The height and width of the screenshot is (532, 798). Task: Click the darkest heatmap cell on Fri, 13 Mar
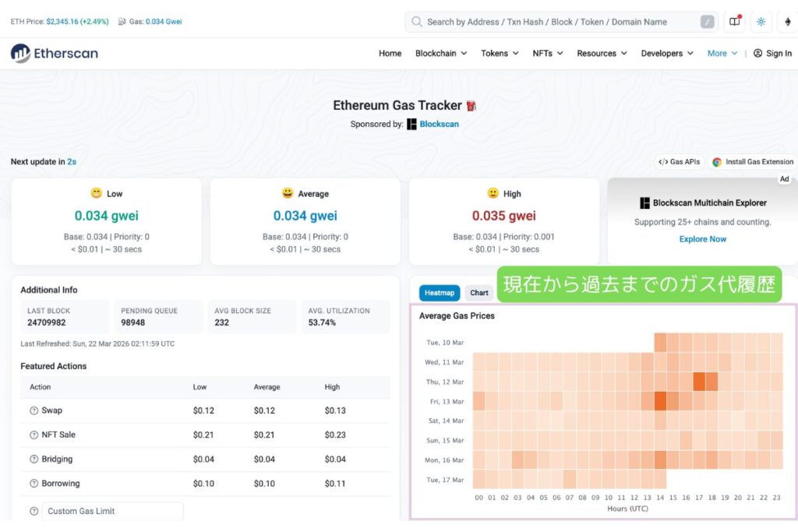(660, 401)
